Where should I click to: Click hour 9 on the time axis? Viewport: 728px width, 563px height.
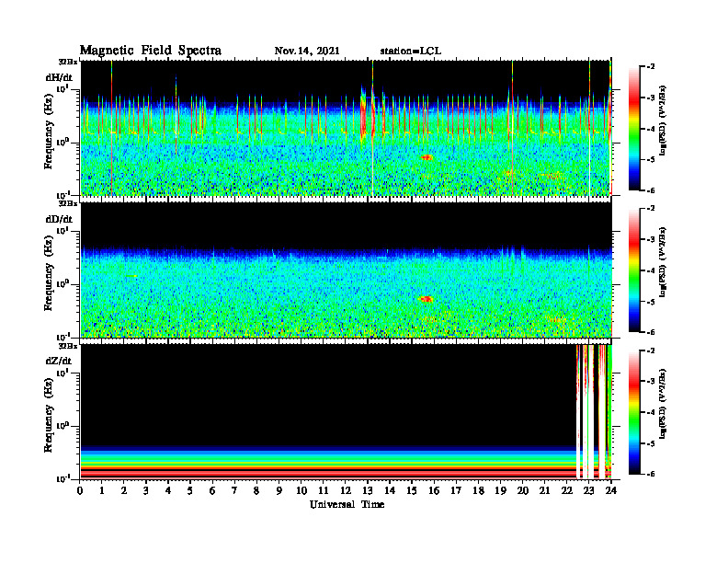tap(279, 490)
